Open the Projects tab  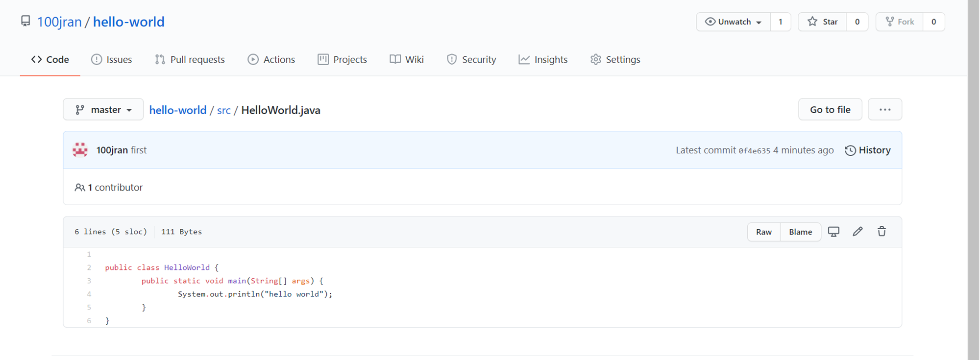(x=342, y=59)
